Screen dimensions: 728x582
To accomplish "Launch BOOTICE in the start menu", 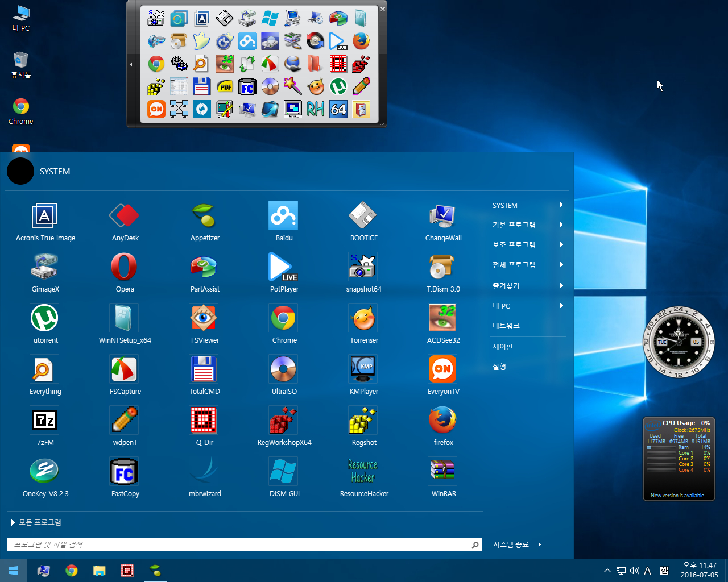I will (x=364, y=222).
